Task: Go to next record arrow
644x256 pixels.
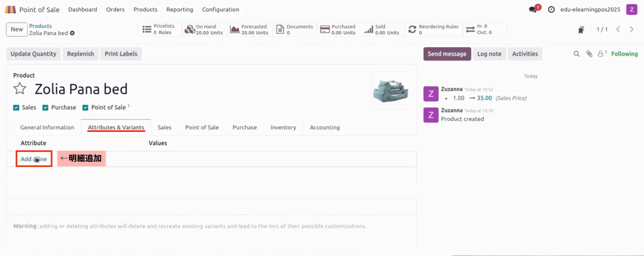Action: (x=631, y=30)
